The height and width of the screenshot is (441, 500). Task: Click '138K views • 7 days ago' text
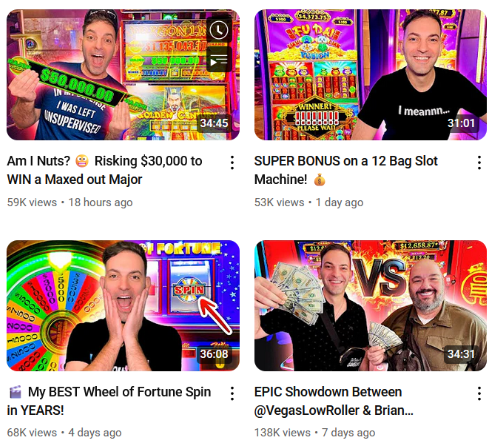click(315, 433)
